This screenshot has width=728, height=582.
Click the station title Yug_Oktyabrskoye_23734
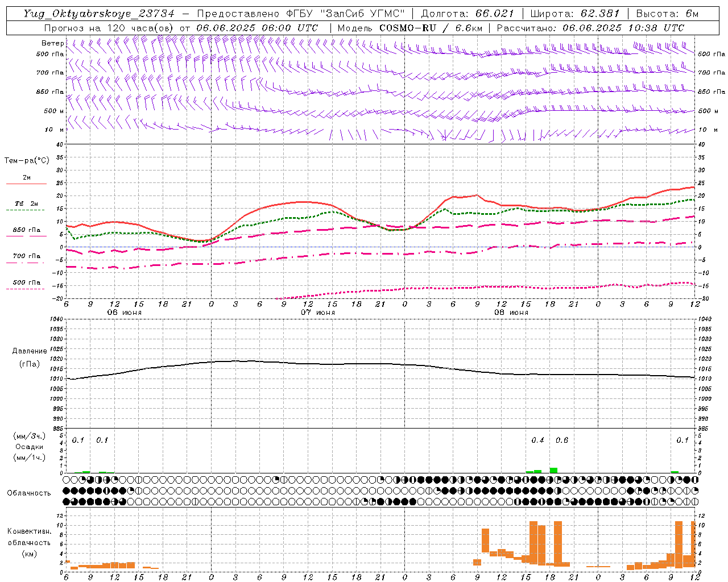pos(99,14)
